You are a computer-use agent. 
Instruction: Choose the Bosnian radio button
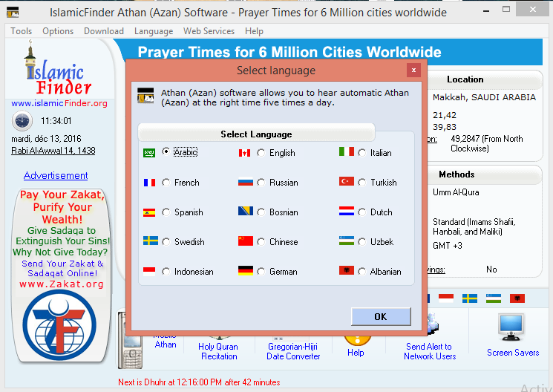(261, 212)
